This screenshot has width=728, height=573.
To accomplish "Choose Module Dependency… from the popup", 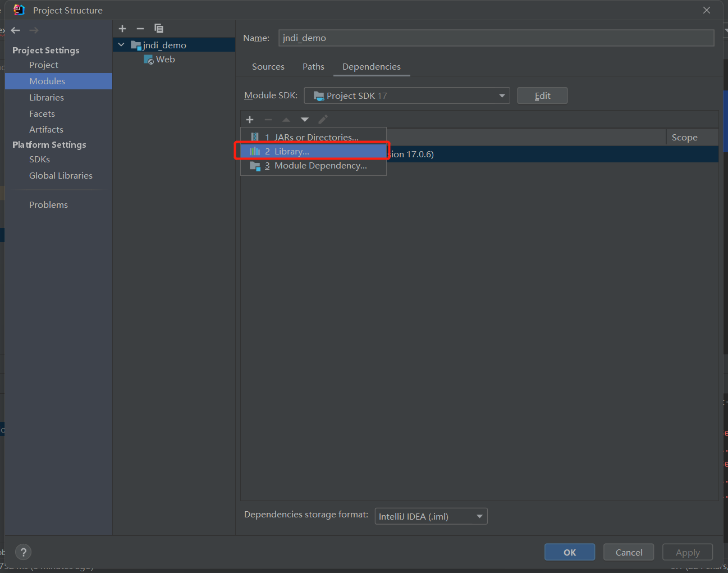I will (313, 166).
